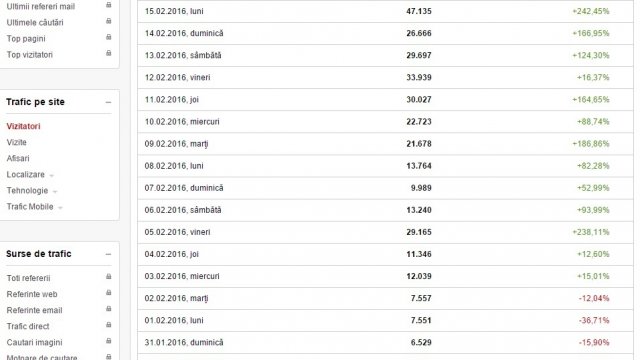Click lock icon next to Toti refererii

(109, 276)
